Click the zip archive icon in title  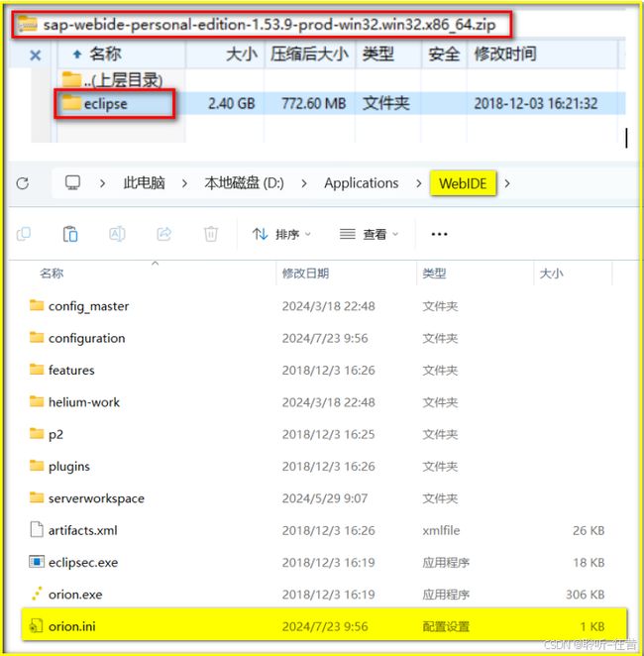pyautogui.click(x=28, y=24)
